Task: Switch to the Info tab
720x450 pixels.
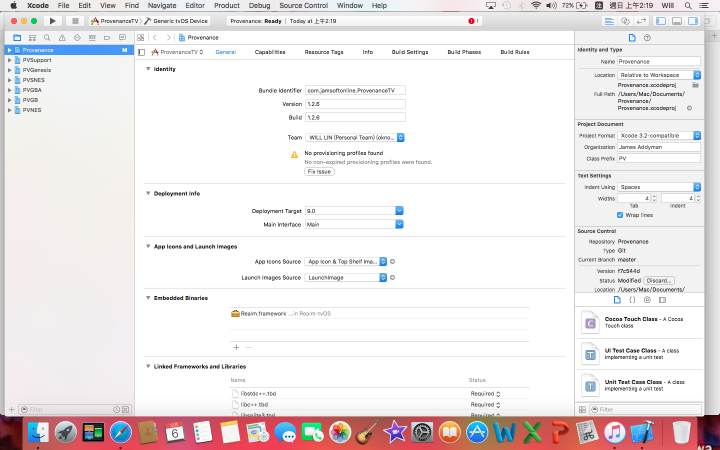Action: pos(368,52)
